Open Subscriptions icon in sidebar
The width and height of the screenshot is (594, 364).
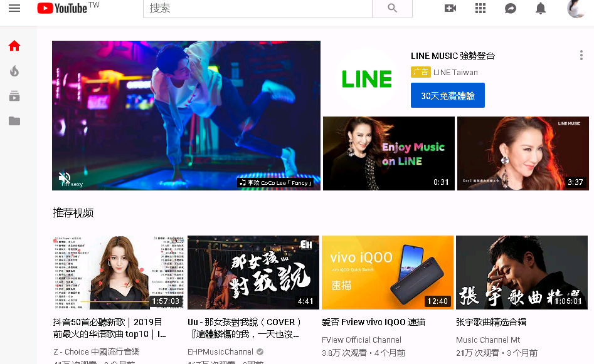click(14, 96)
